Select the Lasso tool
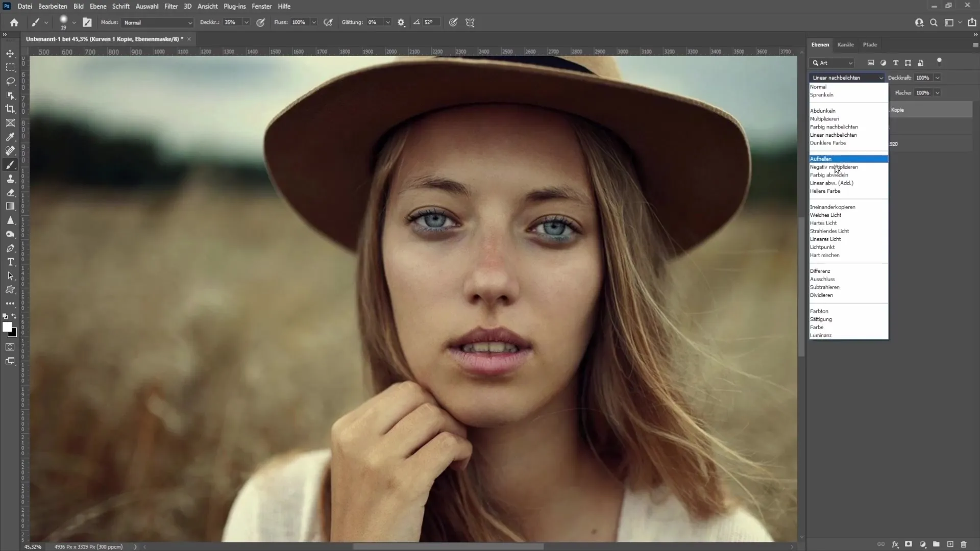 pyautogui.click(x=10, y=81)
